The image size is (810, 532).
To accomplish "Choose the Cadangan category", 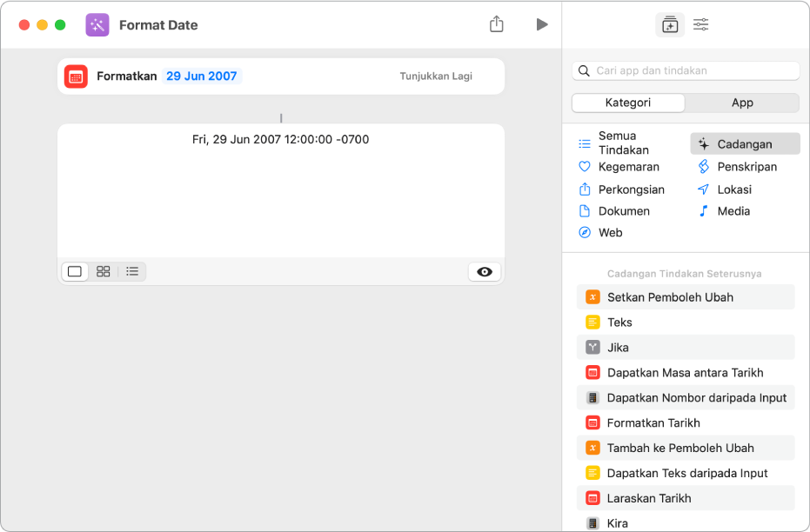I will click(745, 144).
